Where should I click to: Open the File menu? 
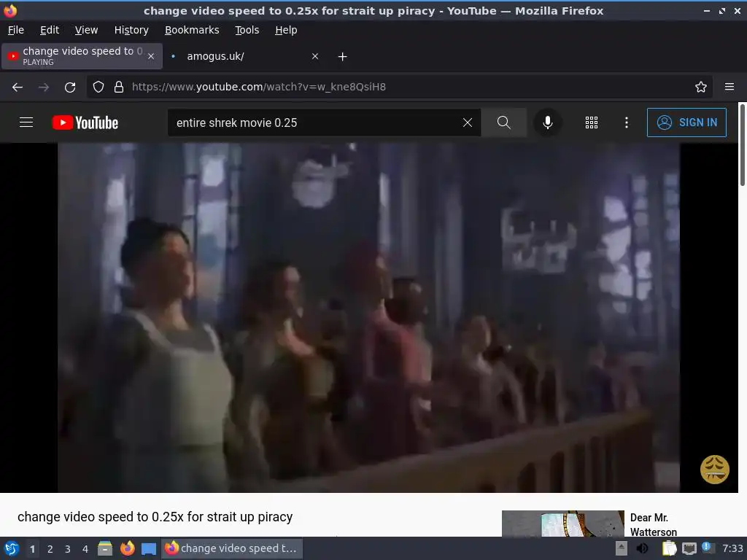pos(16,30)
